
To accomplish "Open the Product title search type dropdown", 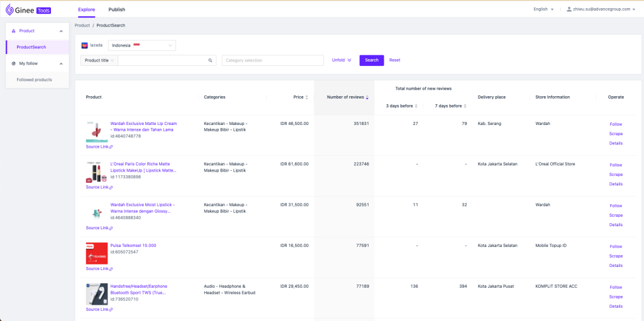I will click(99, 60).
